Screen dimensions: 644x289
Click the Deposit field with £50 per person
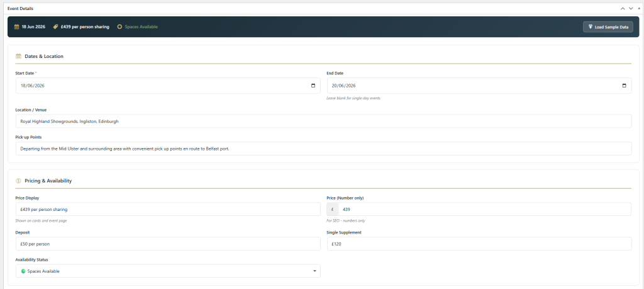[168, 244]
